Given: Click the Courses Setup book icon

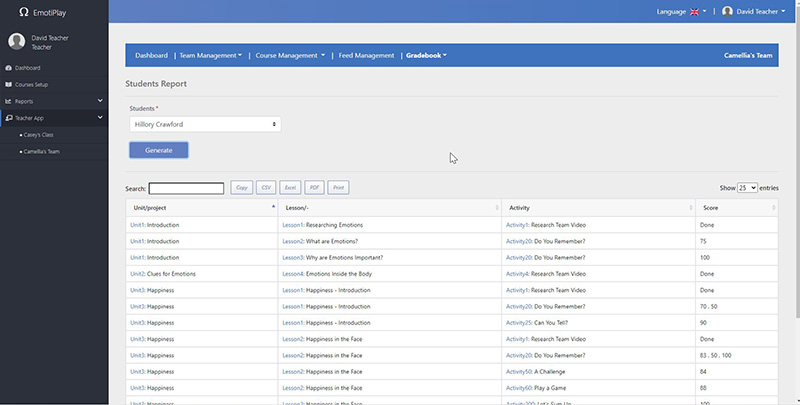Looking at the screenshot, I should coord(8,85).
